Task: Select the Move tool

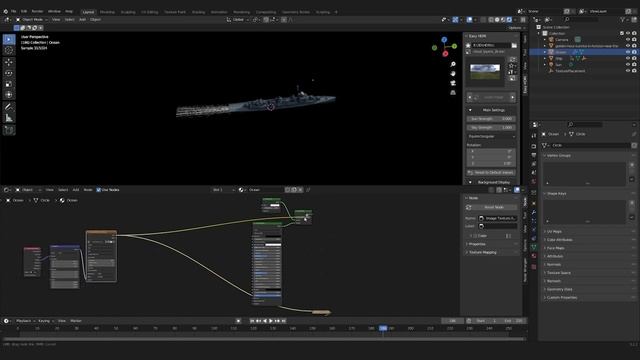Action: [x=9, y=62]
